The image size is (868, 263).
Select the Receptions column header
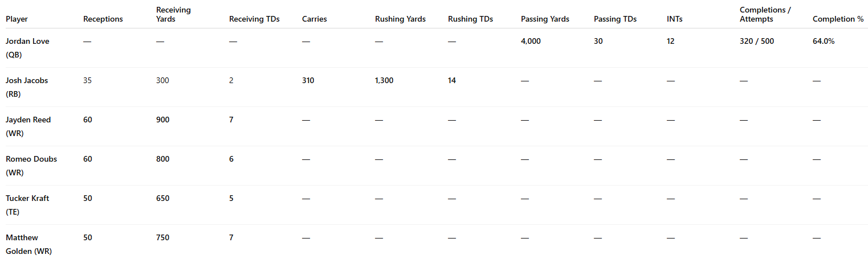click(x=103, y=19)
